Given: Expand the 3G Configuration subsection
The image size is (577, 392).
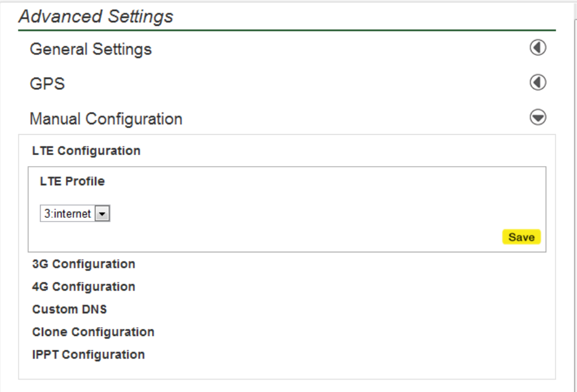Looking at the screenshot, I should click(x=84, y=264).
